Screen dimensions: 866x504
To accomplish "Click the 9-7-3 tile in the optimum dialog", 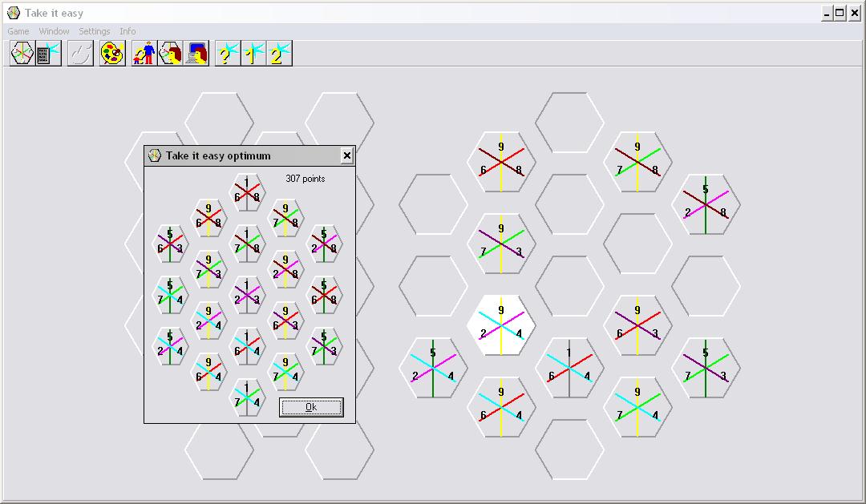I will (208, 269).
